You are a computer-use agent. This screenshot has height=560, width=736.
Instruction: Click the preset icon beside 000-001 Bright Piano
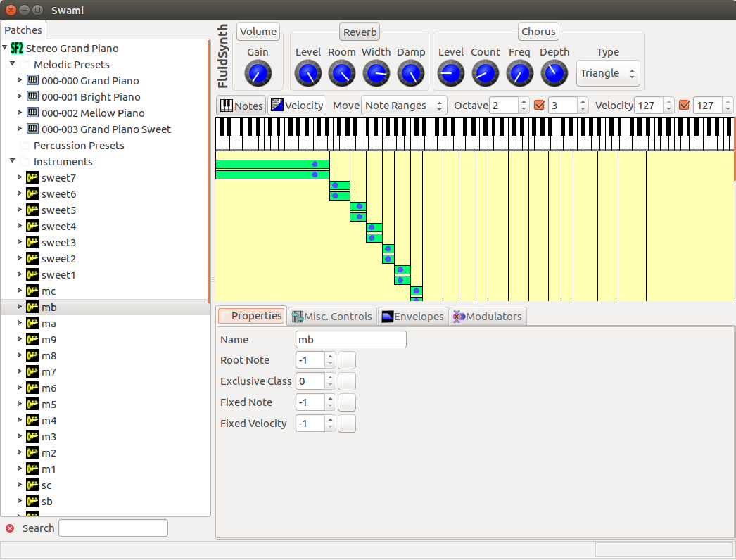click(x=32, y=97)
